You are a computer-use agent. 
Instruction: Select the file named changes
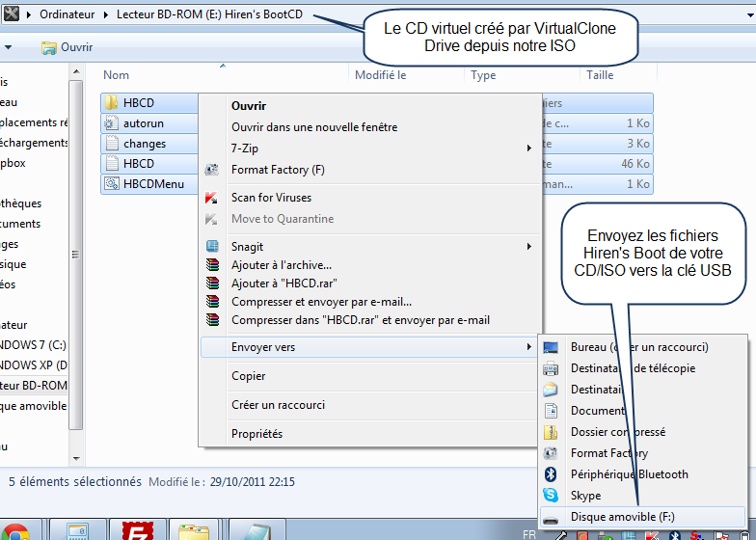[x=145, y=144]
